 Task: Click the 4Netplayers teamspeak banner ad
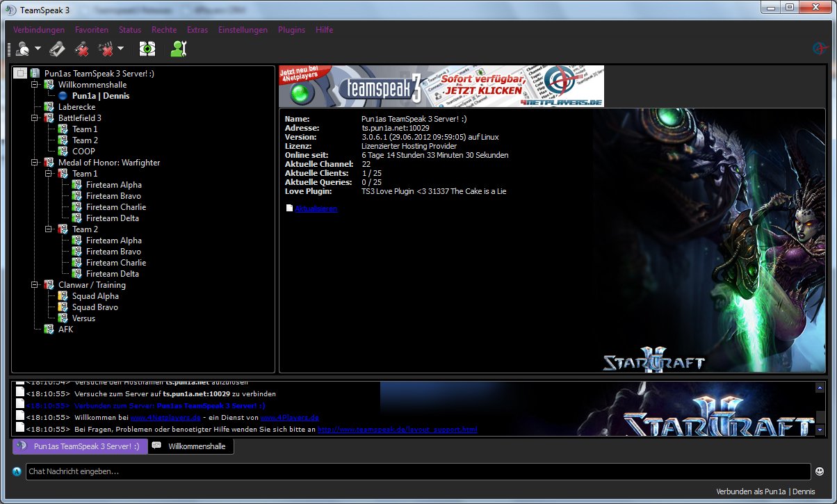click(x=441, y=86)
